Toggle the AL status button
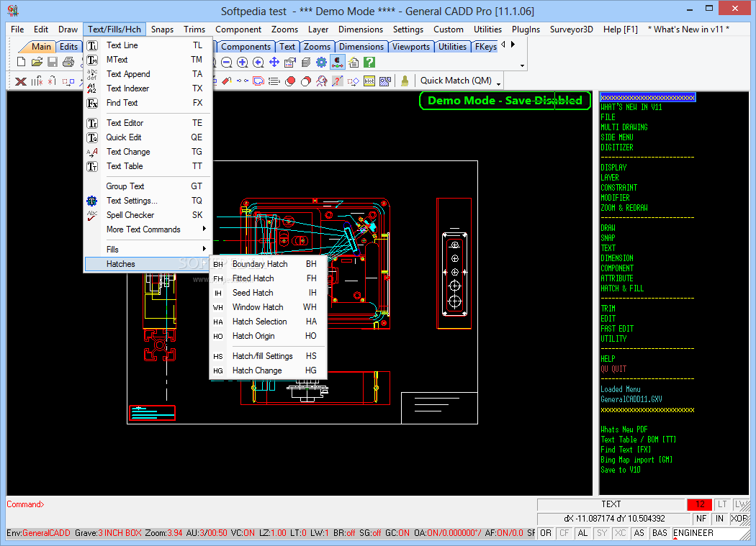The width and height of the screenshot is (756, 546). [x=583, y=533]
